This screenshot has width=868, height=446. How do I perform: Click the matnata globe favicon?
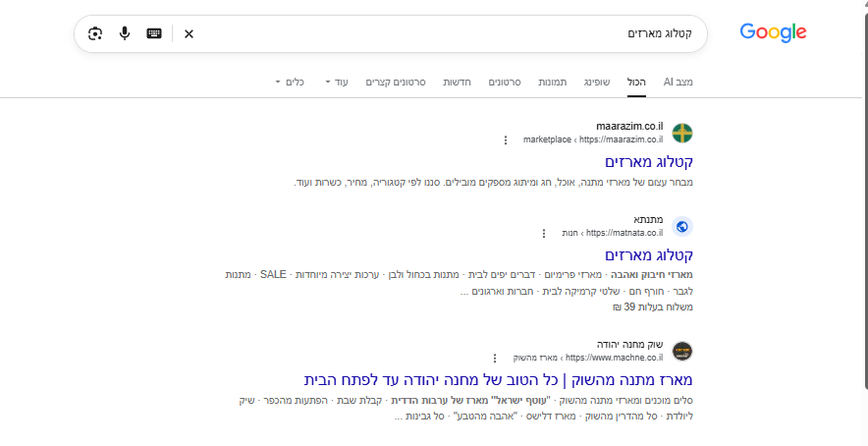[x=682, y=226]
